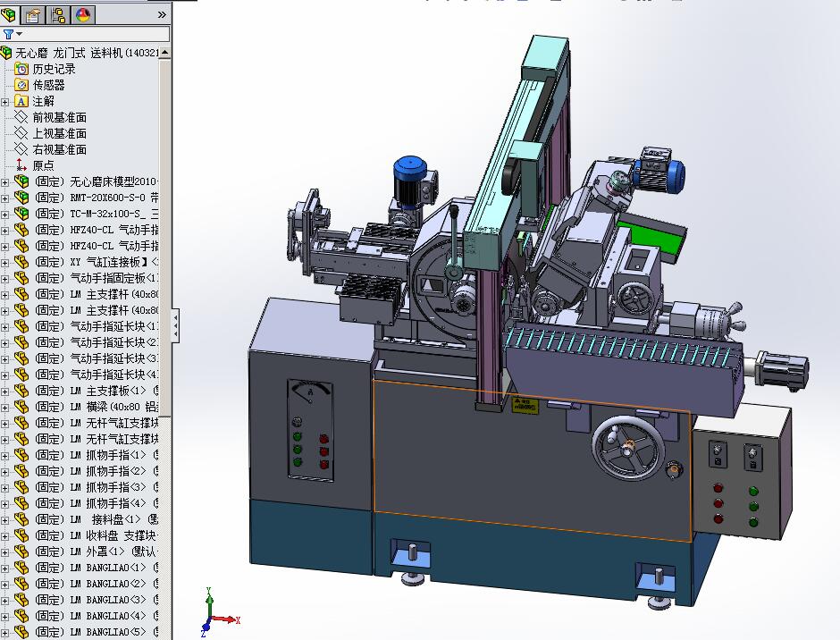The width and height of the screenshot is (840, 640).
Task: Collapse the feature tree panel using splitter handle
Action: [x=174, y=324]
